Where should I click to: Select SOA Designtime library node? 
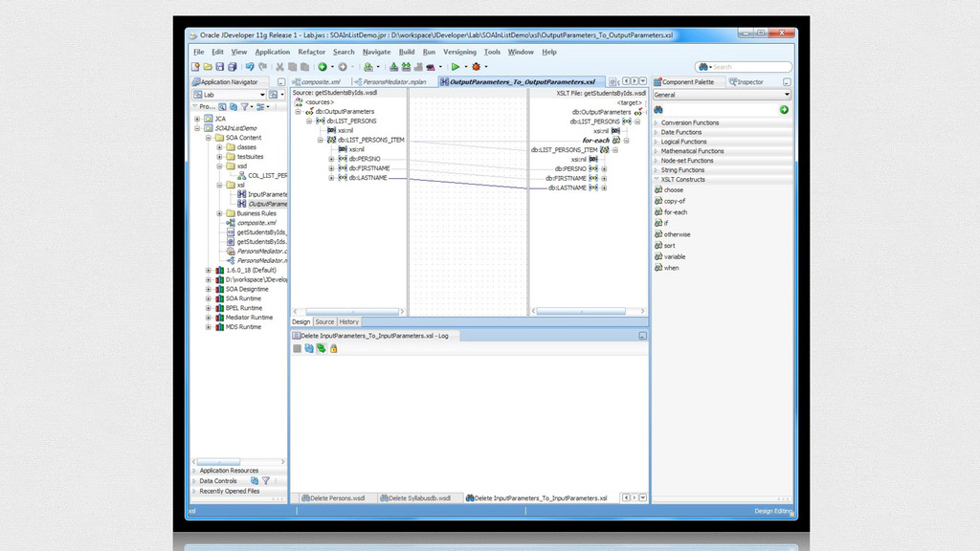[246, 289]
